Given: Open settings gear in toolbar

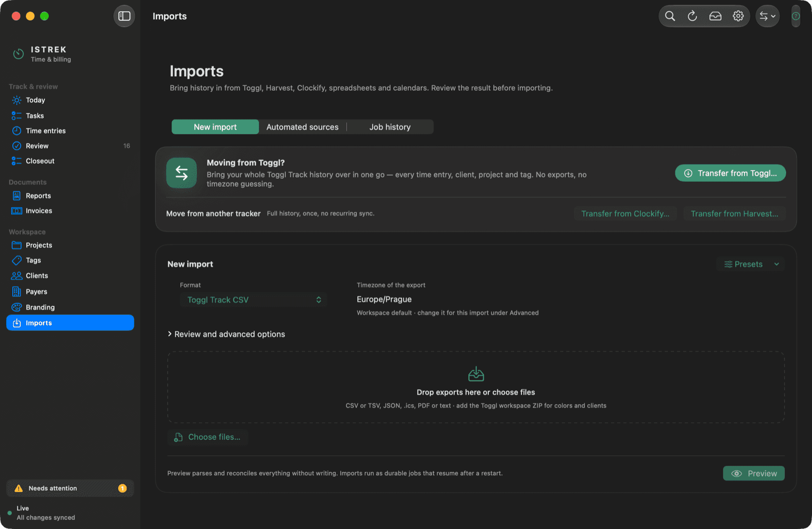Looking at the screenshot, I should [x=738, y=16].
